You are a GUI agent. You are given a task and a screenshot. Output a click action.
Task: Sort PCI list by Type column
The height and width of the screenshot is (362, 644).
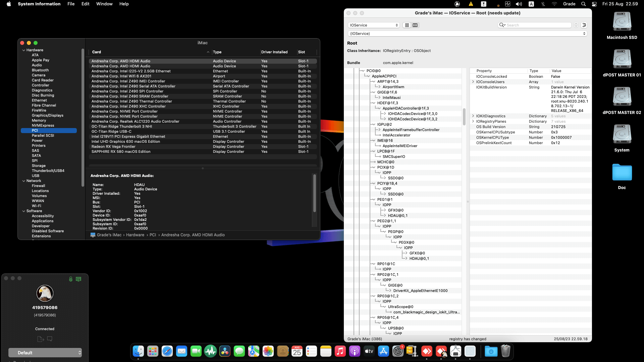click(236, 52)
